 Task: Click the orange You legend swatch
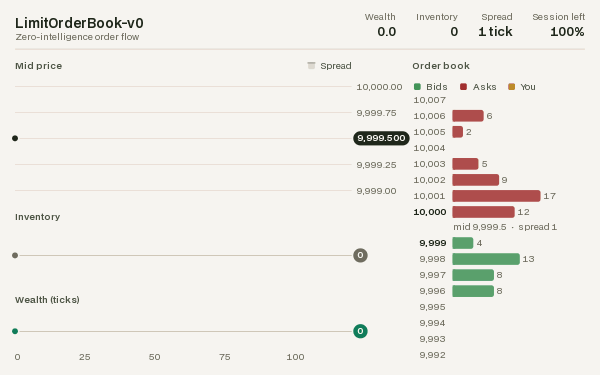[511, 87]
